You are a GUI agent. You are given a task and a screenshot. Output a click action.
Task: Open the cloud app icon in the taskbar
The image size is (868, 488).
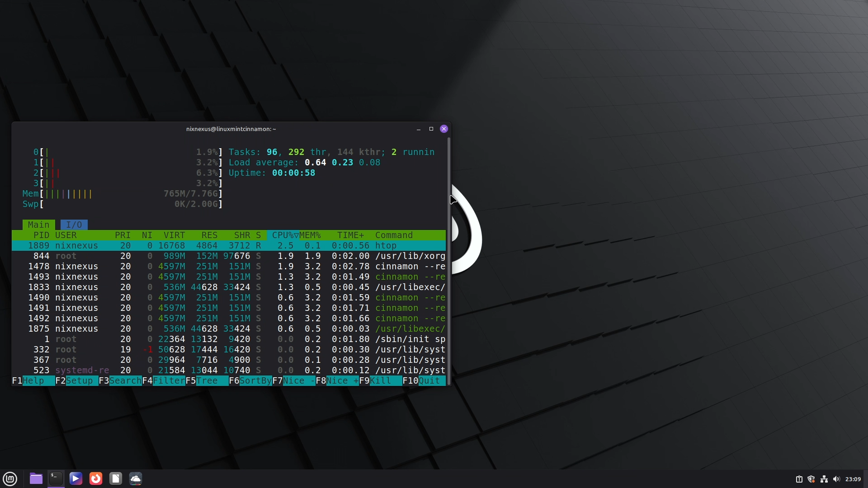136,479
